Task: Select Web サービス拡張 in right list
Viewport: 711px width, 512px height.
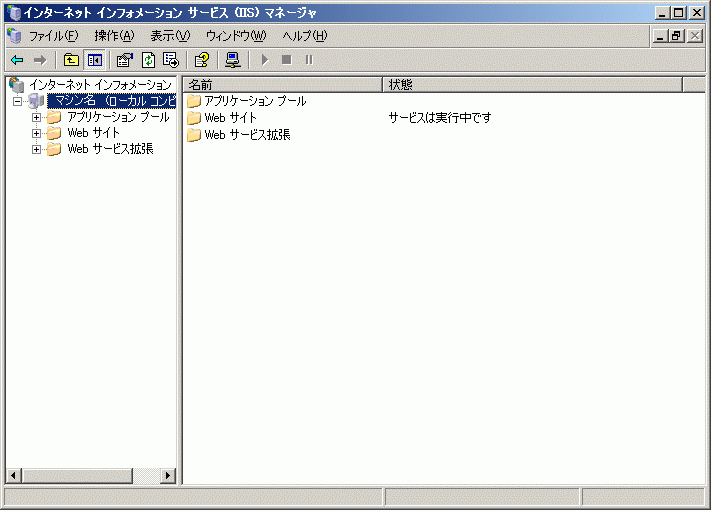Action: [x=247, y=135]
